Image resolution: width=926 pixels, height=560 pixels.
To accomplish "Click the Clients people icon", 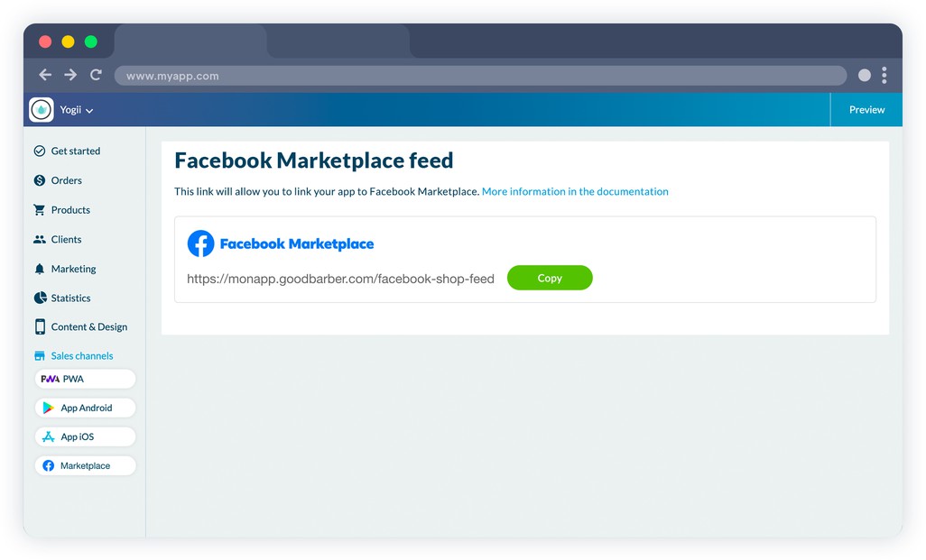I will (40, 240).
